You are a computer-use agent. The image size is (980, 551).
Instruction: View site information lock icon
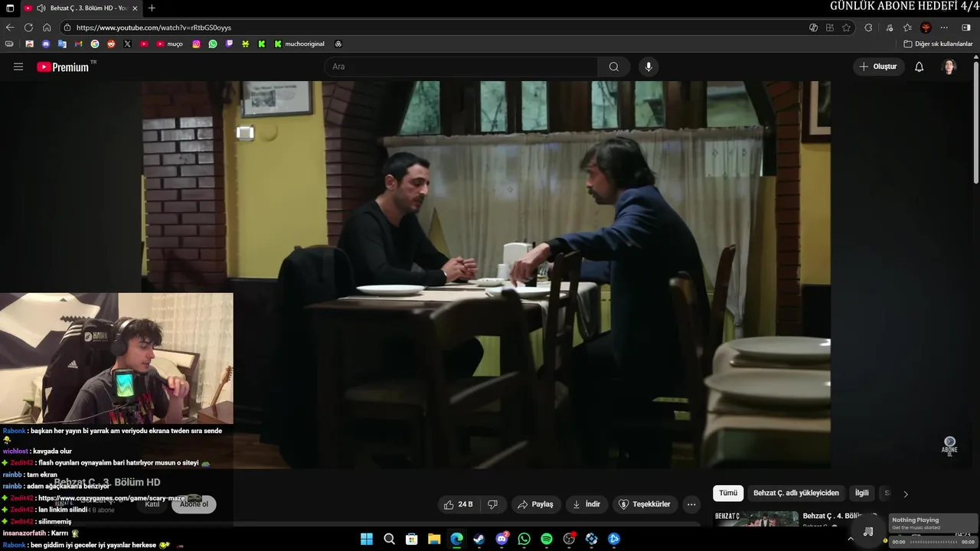(x=67, y=28)
